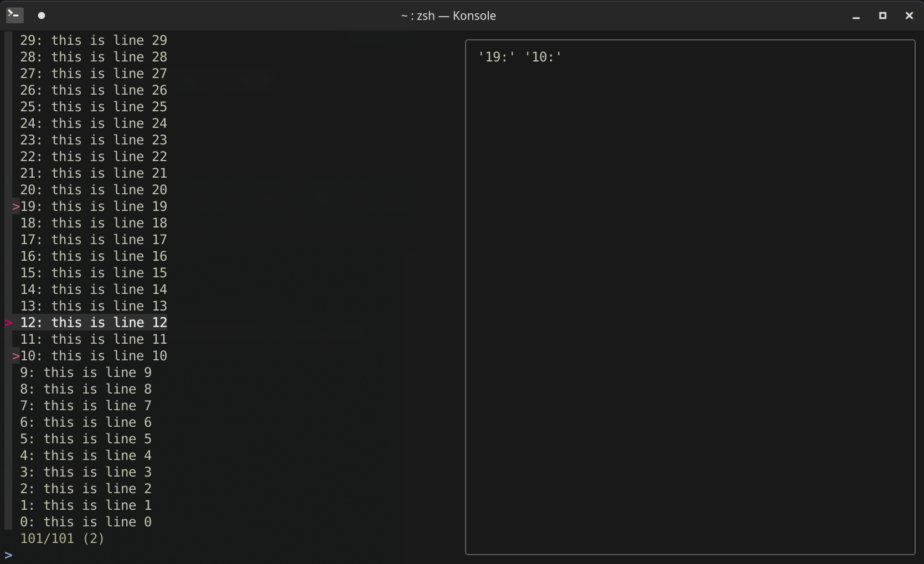Click the Konsole terminal icon in title bar
This screenshot has height=564, width=924.
pos(14,15)
